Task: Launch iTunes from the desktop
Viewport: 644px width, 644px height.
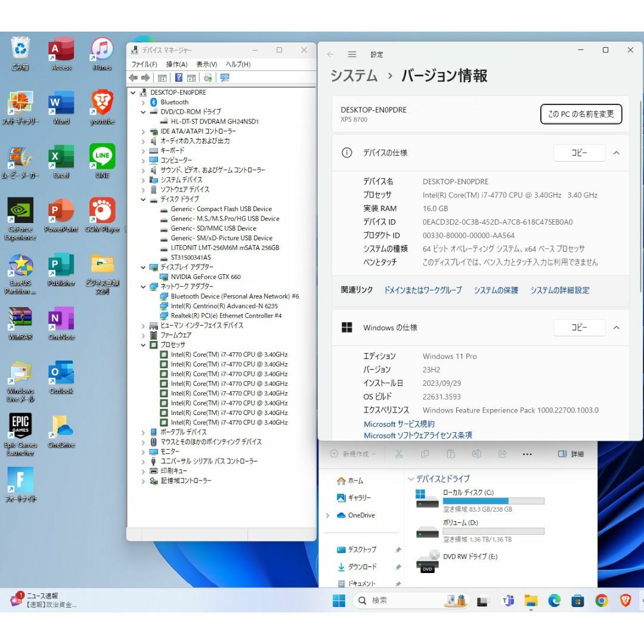Action: coord(103,54)
